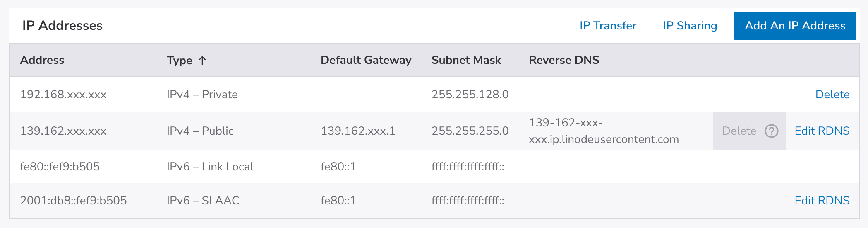Click the fe80::fef9:b505 link local address
868x228 pixels.
[60, 167]
